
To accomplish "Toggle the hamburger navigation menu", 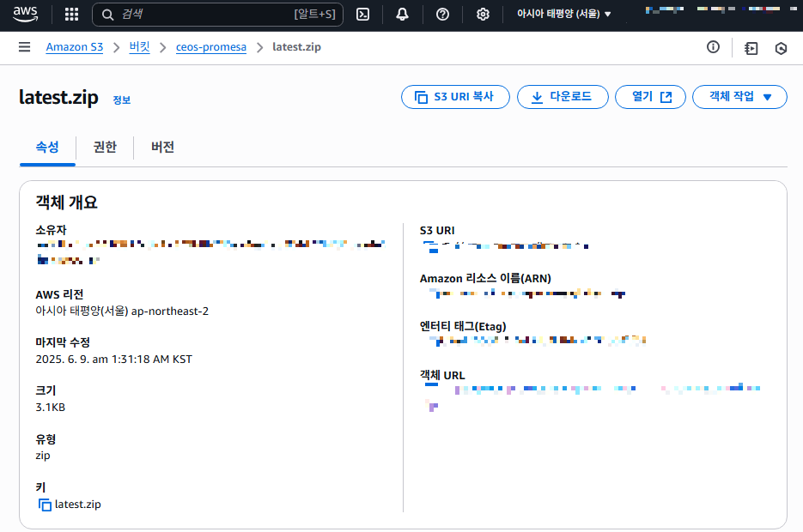I will [x=25, y=47].
